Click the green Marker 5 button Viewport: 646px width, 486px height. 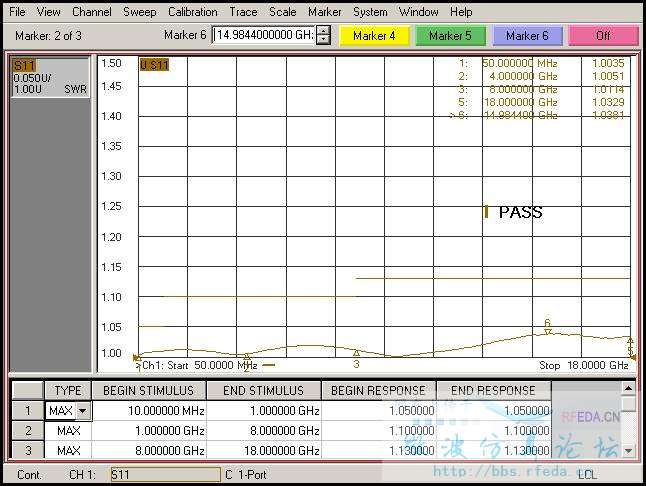450,36
